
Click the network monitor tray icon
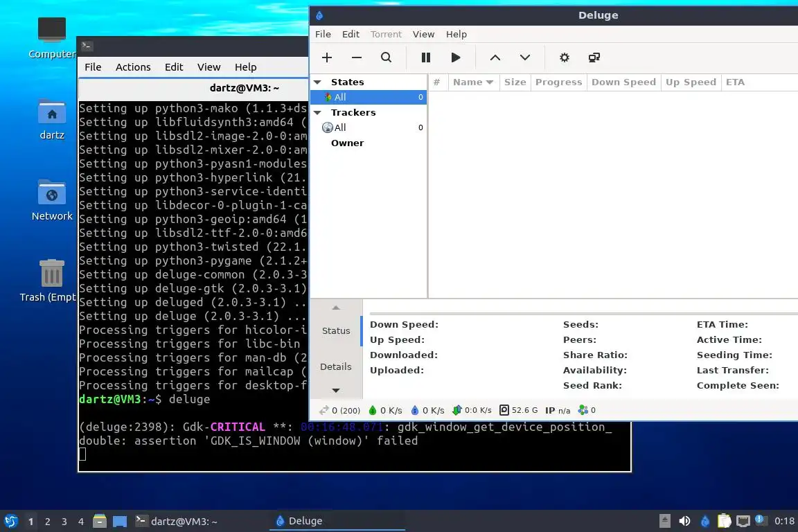click(x=743, y=521)
